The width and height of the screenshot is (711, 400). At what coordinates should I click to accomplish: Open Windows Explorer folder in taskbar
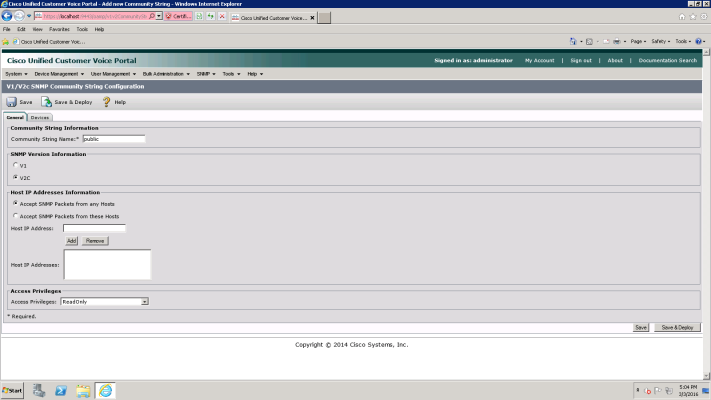[x=83, y=390]
